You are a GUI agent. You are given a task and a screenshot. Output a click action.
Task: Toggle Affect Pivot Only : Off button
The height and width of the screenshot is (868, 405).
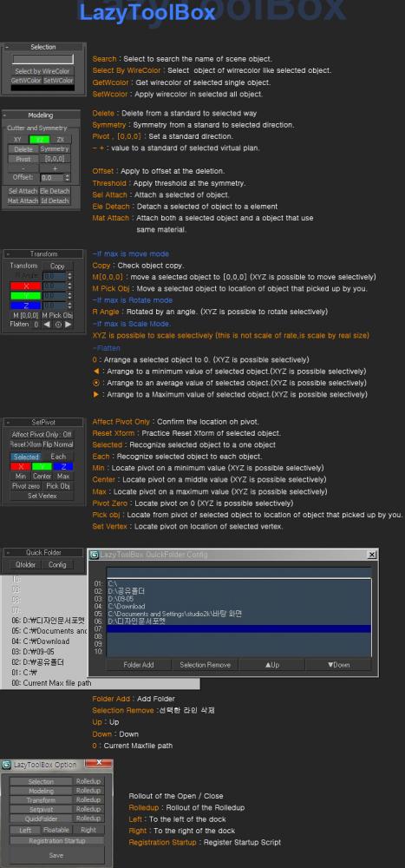[x=42, y=435]
